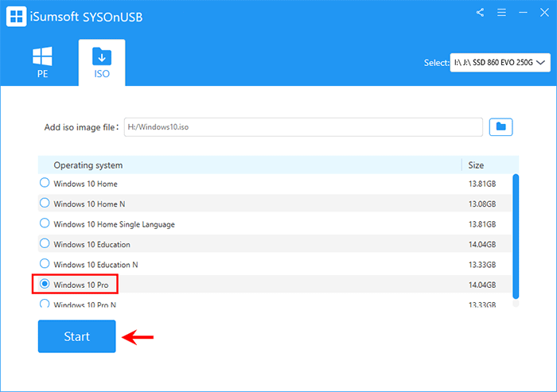Screen dimensions: 557x392
Task: Click the Operating system column header
Action: pos(88,165)
